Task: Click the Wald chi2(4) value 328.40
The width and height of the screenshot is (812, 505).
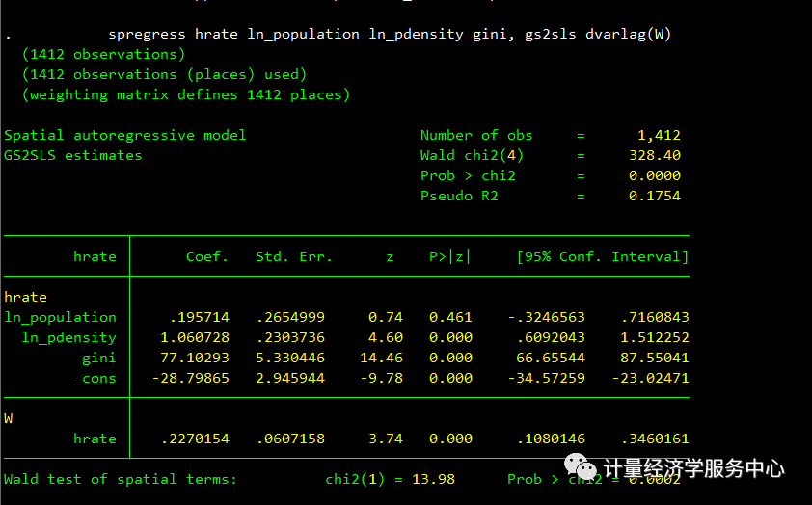Action: 655,156
